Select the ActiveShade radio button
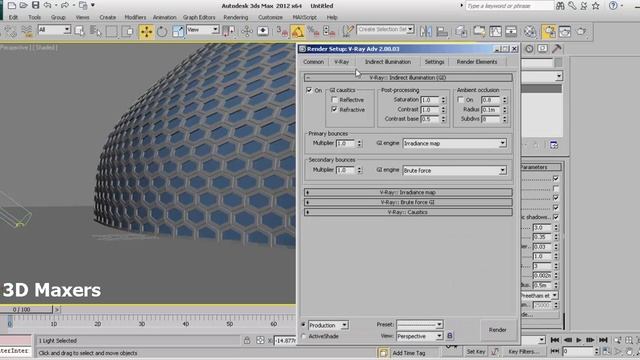The height and width of the screenshot is (360, 640). tap(304, 336)
